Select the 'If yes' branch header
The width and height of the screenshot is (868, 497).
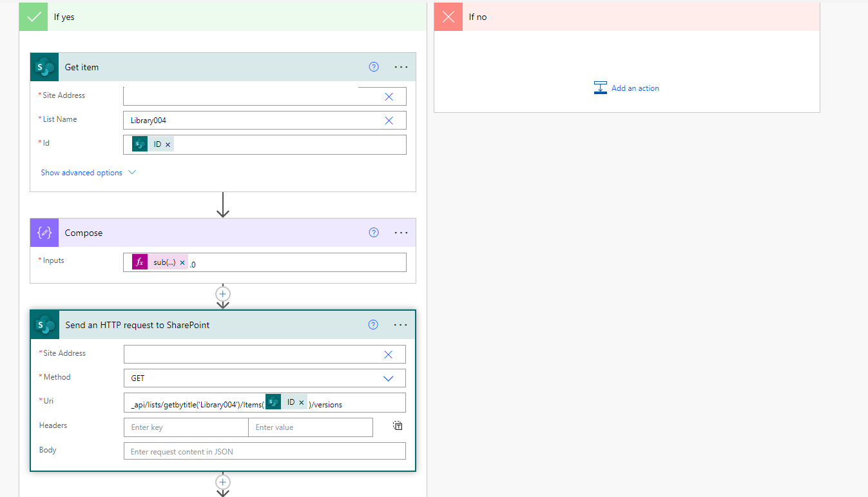tap(223, 17)
